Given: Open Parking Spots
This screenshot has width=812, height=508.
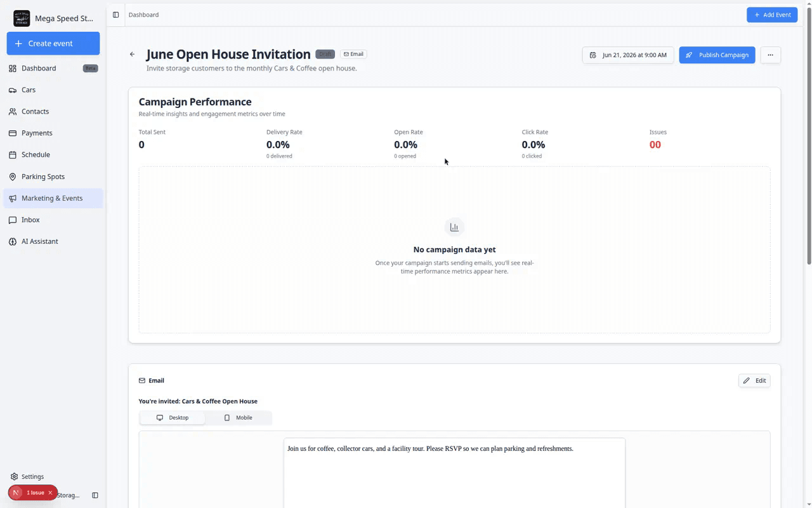Looking at the screenshot, I should point(53,177).
